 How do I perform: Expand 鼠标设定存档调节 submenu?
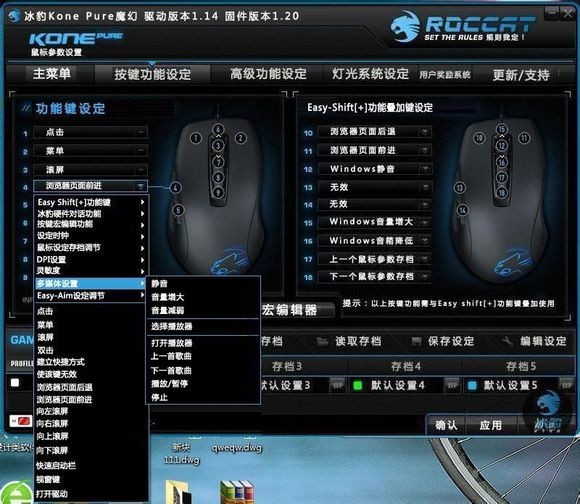pyautogui.click(x=91, y=248)
